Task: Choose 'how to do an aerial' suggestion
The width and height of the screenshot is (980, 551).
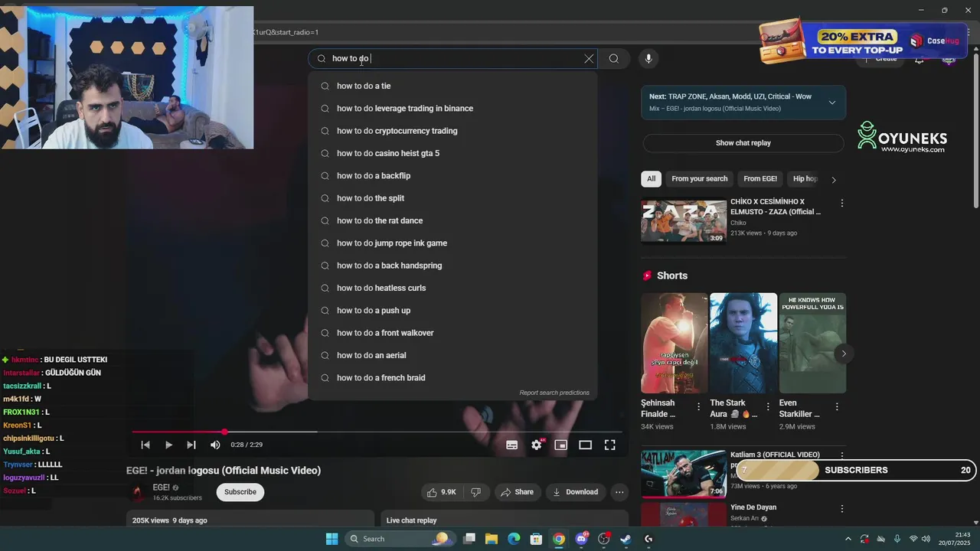Action: pyautogui.click(x=452, y=355)
